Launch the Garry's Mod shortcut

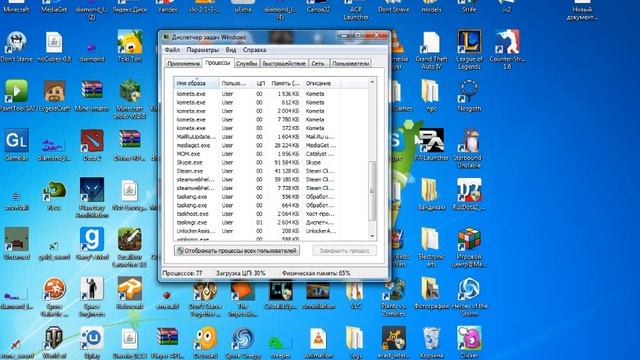92,244
